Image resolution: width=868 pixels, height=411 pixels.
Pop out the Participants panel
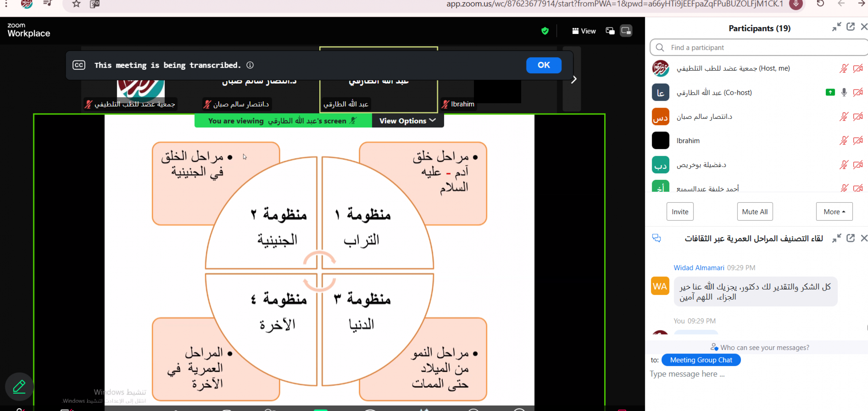point(851,27)
